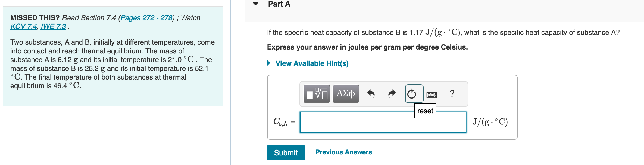Screen dimensions: 644x165
Task: Click the square root template button
Action: pos(317,94)
